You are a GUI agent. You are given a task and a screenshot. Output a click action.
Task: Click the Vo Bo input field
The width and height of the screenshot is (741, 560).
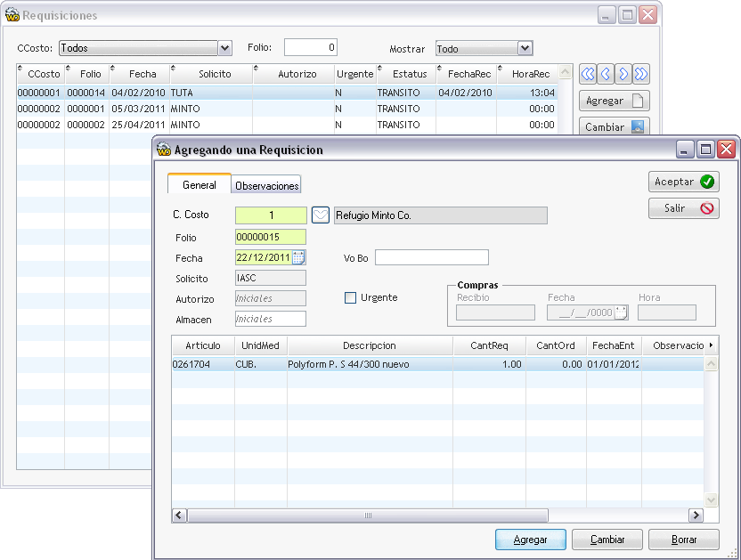pos(432,258)
